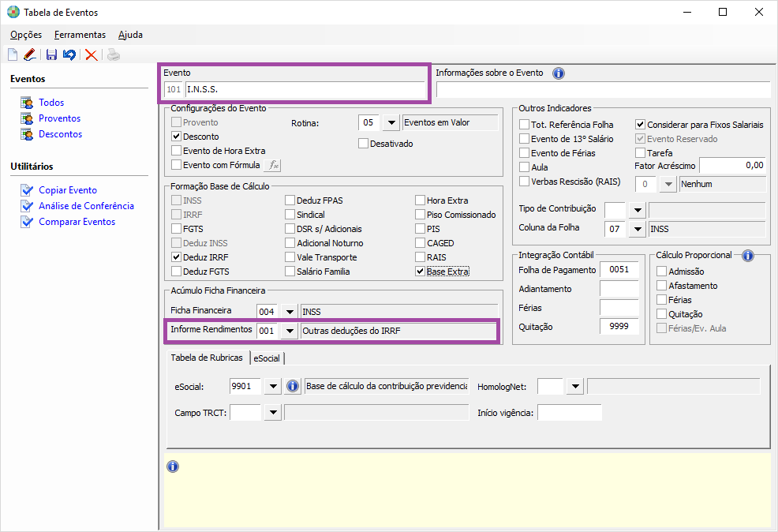Expand the Informe Rendimentos dropdown
This screenshot has height=532, width=778.
(x=290, y=332)
